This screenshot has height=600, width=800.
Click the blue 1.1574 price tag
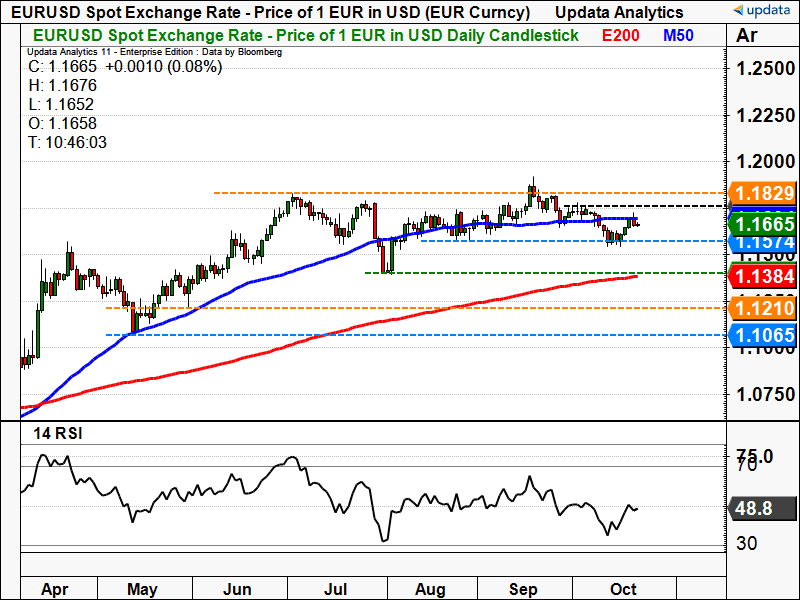(x=762, y=242)
